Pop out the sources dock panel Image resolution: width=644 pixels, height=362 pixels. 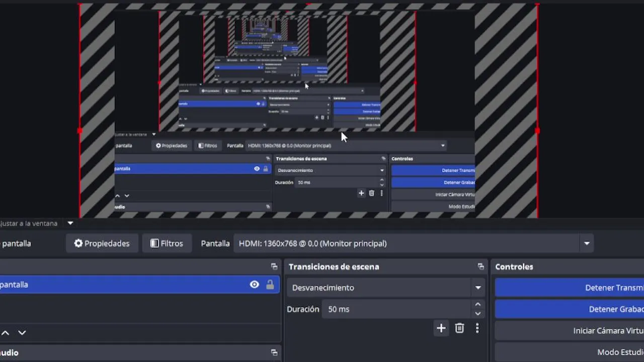tap(274, 266)
